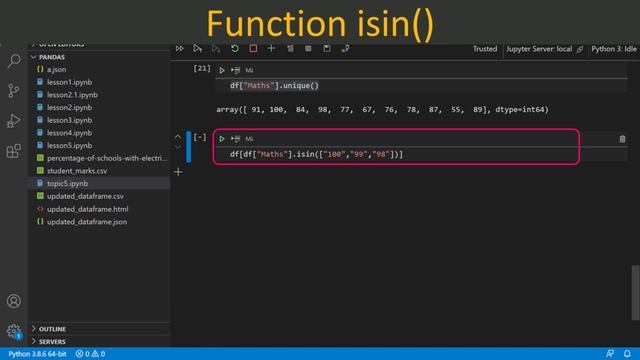Run cells above toolbar icon
The image size is (640, 360).
(x=198, y=49)
